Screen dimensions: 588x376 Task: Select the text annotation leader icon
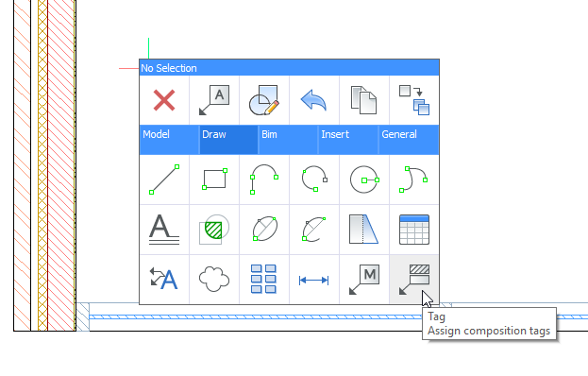(x=214, y=100)
